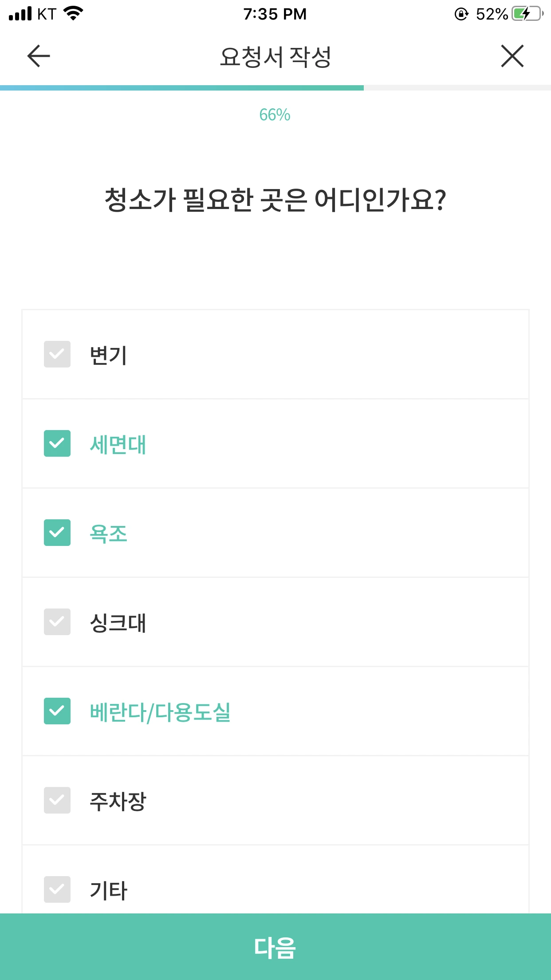Tap the 욕조 label text
Image resolution: width=551 pixels, height=980 pixels.
tap(109, 533)
